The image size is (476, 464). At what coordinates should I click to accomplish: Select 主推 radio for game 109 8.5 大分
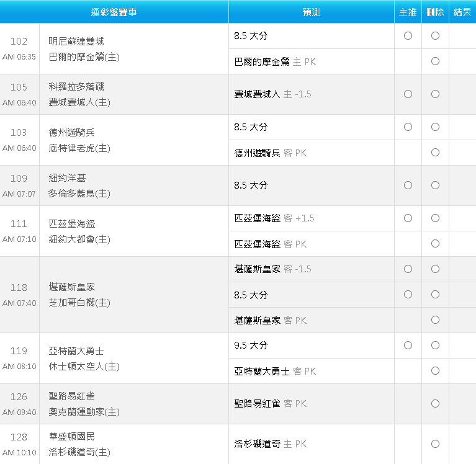pyautogui.click(x=408, y=185)
